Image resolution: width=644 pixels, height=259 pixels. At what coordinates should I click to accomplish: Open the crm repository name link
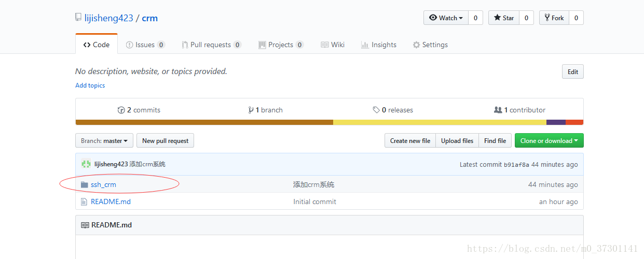coord(150,18)
